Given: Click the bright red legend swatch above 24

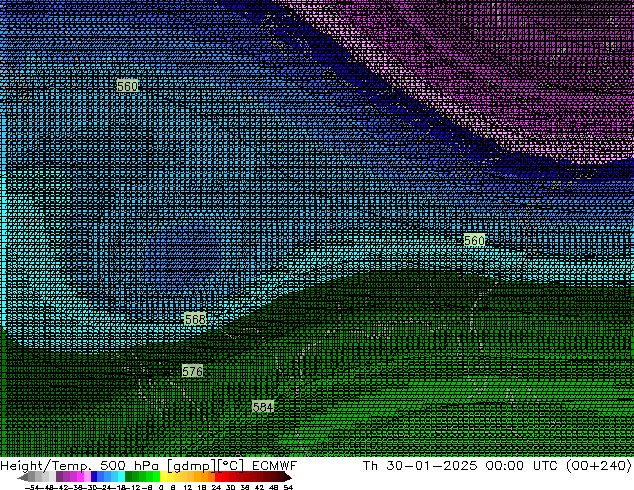Looking at the screenshot, I should (218, 477).
